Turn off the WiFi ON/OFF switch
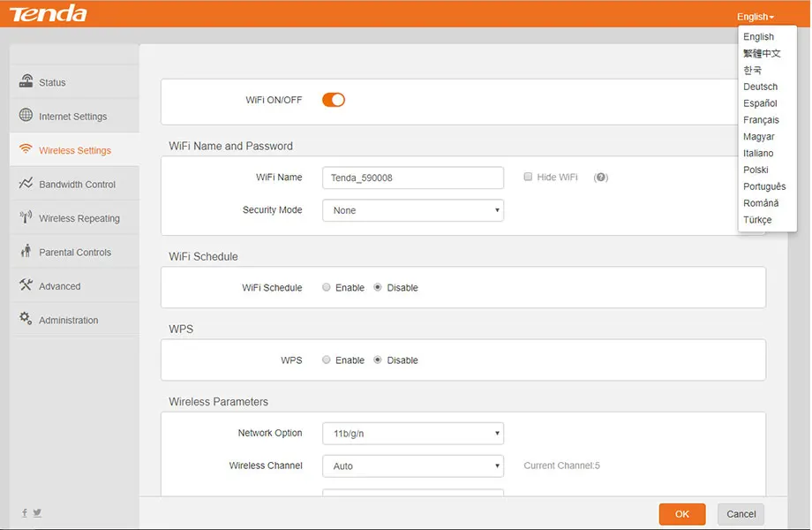 click(334, 100)
